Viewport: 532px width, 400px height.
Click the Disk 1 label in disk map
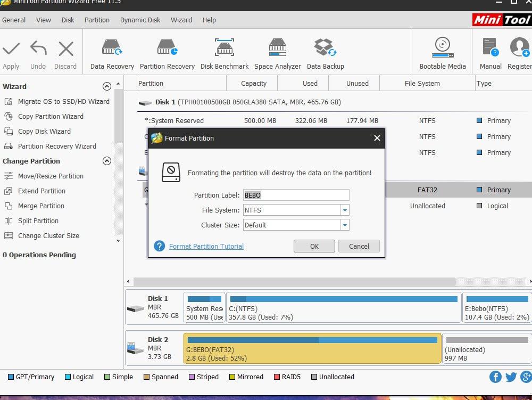click(x=158, y=298)
